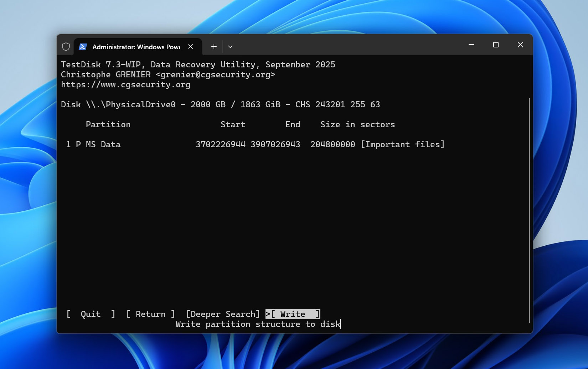588x369 pixels.
Task: Click the TestDisk 7.3-WIP title line
Action: point(198,65)
